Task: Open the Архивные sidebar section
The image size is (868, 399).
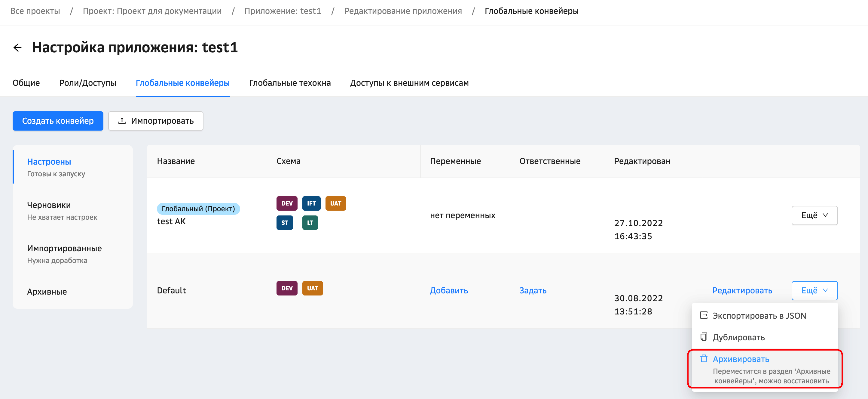Action: coord(47,292)
